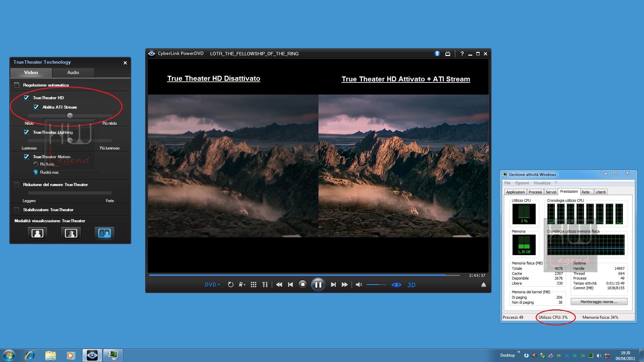This screenshot has width=644, height=362.
Task: Switch PowerDVD to cinema TV mode
Action: pyautogui.click(x=447, y=54)
